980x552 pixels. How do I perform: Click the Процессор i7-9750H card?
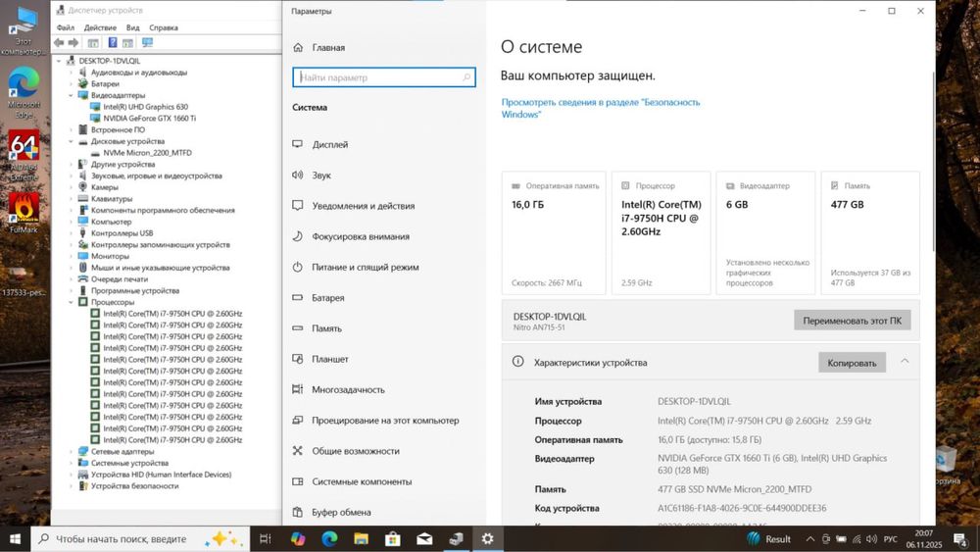click(661, 232)
